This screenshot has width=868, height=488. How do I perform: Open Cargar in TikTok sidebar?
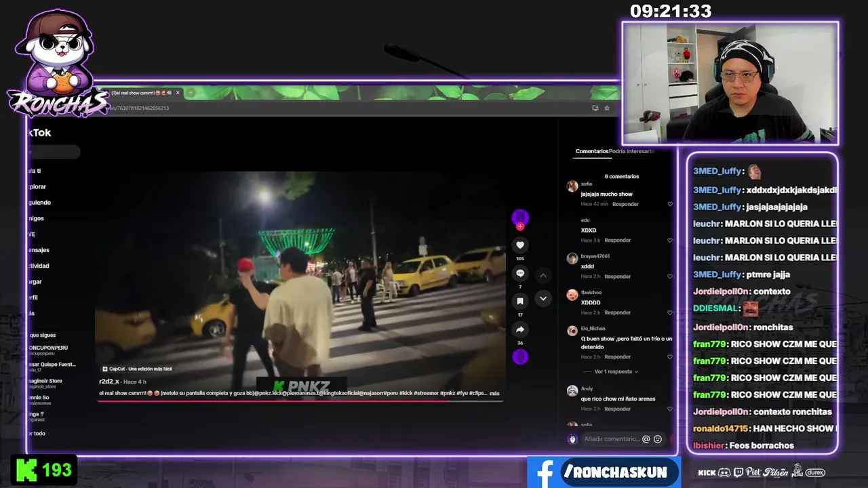[35, 281]
